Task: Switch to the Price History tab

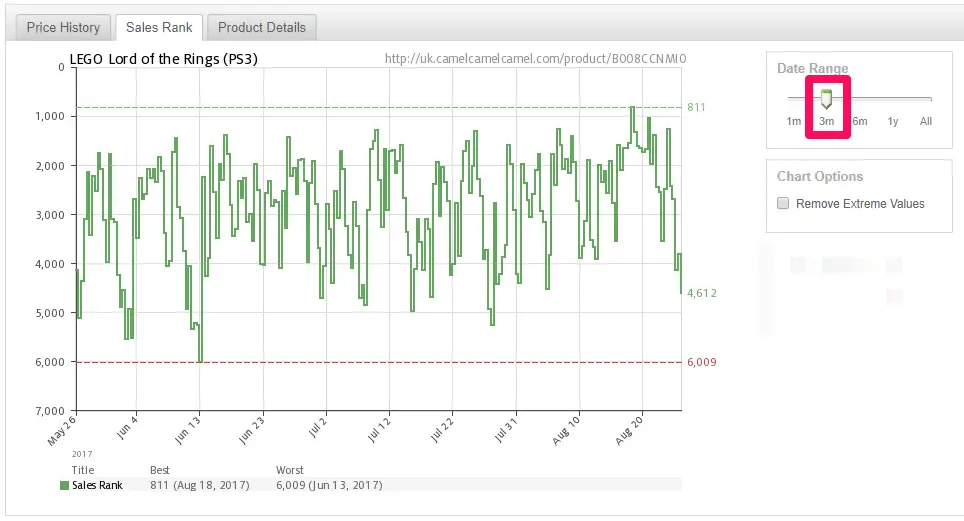Action: point(63,28)
